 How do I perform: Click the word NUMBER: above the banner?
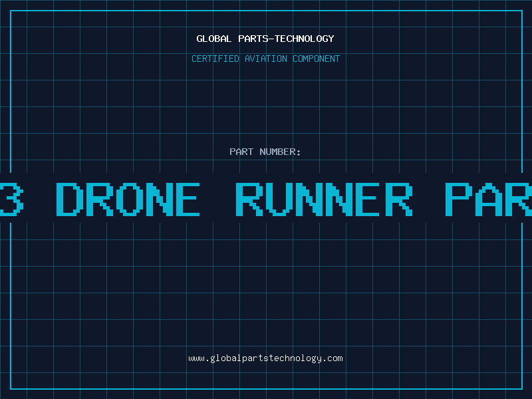point(280,152)
